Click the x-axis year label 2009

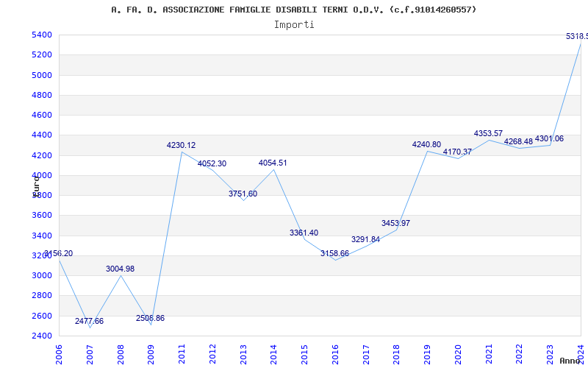click(151, 355)
